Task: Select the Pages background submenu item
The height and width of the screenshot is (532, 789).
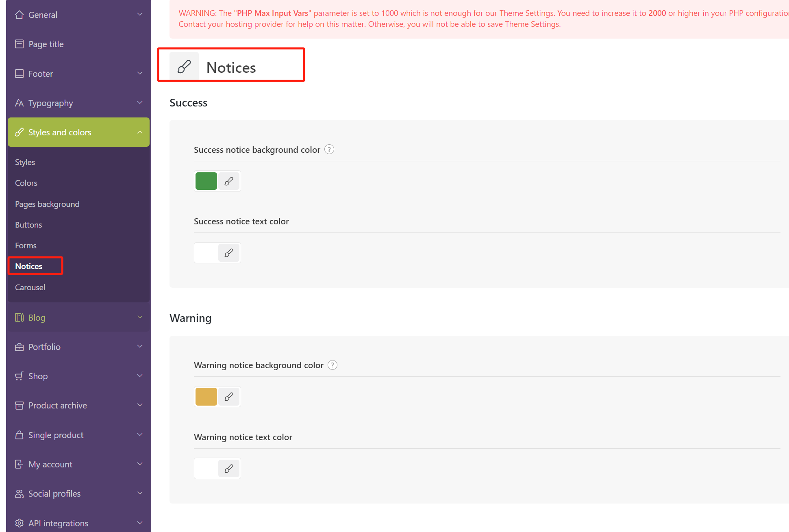Action: tap(47, 204)
